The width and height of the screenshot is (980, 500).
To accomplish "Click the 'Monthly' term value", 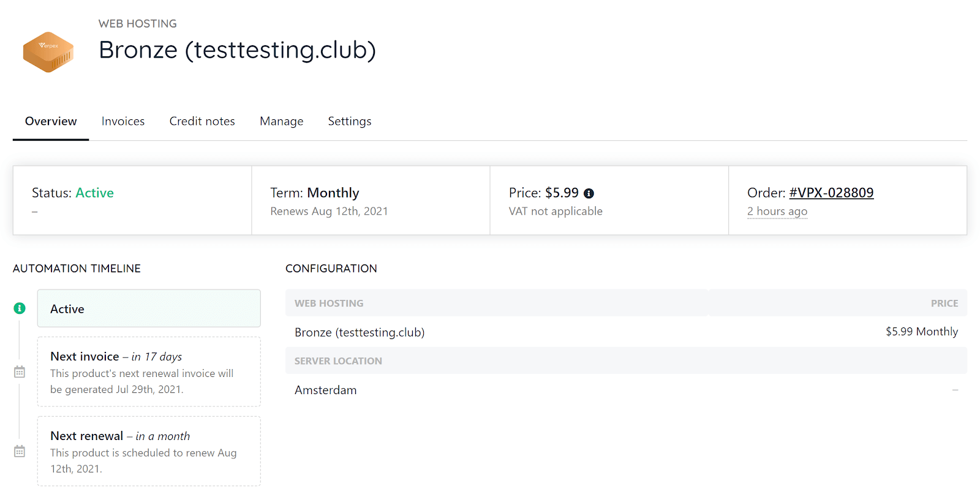I will 333,193.
